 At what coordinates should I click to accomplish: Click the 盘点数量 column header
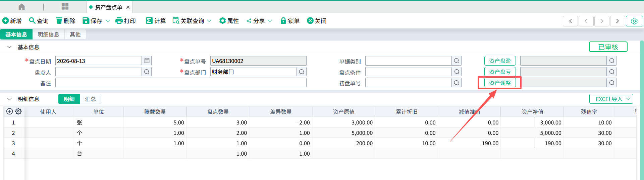pos(218,112)
